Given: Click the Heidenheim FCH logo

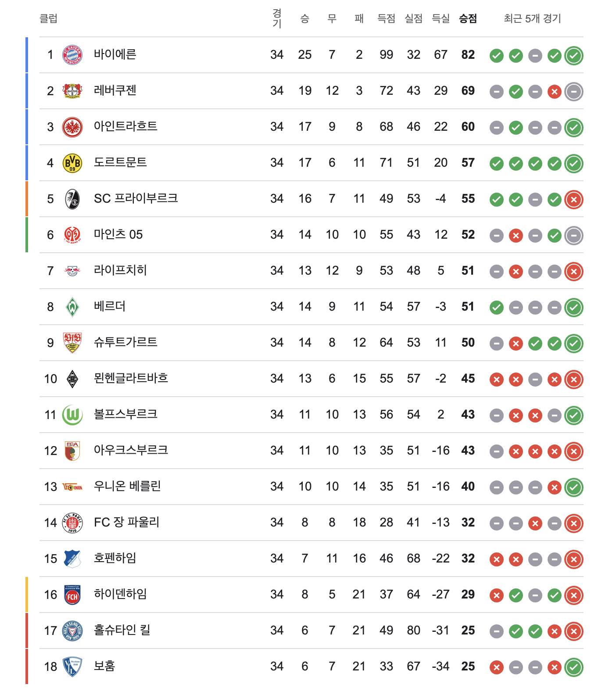Looking at the screenshot, I should pyautogui.click(x=72, y=595).
